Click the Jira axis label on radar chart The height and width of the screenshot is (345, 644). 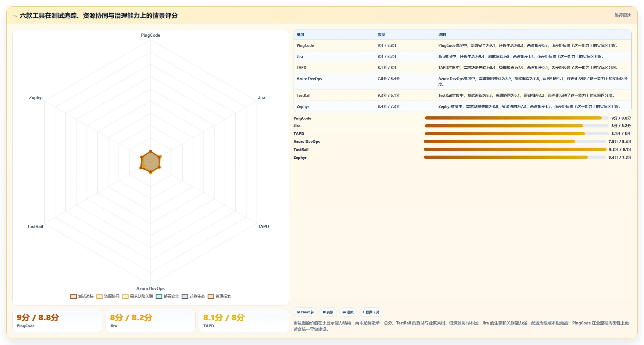pos(262,97)
